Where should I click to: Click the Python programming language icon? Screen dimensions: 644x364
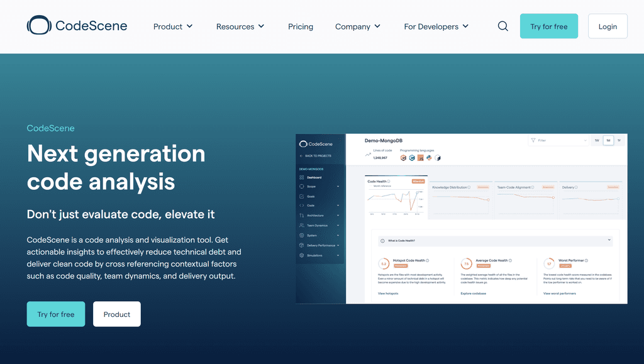tap(428, 158)
